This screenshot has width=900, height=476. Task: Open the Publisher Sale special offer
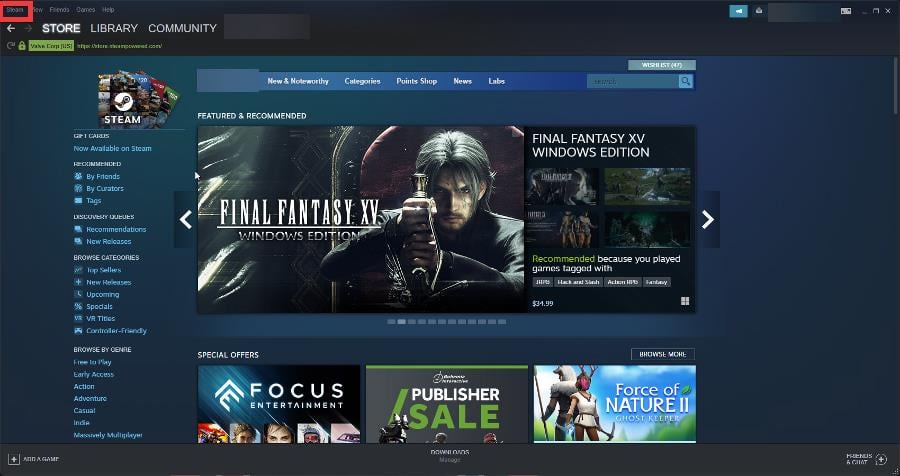click(447, 404)
